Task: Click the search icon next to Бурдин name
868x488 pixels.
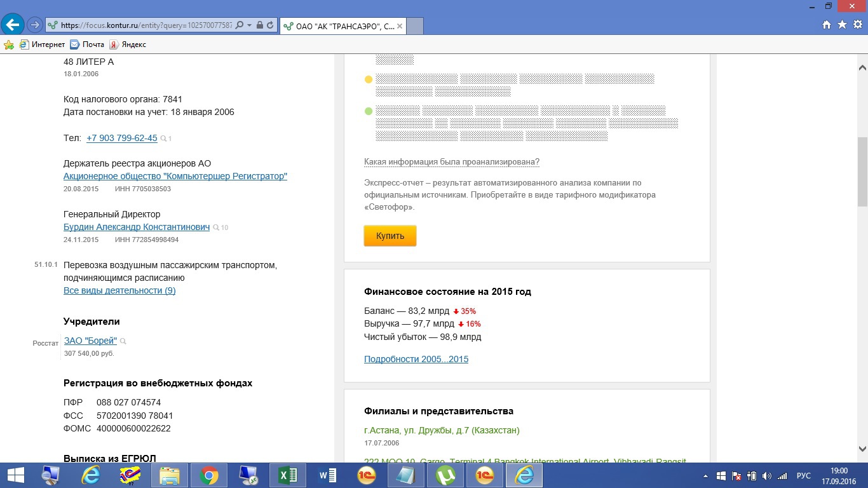Action: [217, 227]
